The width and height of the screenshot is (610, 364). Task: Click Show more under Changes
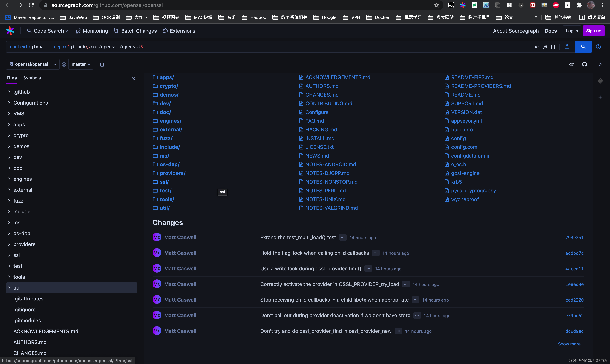point(569,344)
